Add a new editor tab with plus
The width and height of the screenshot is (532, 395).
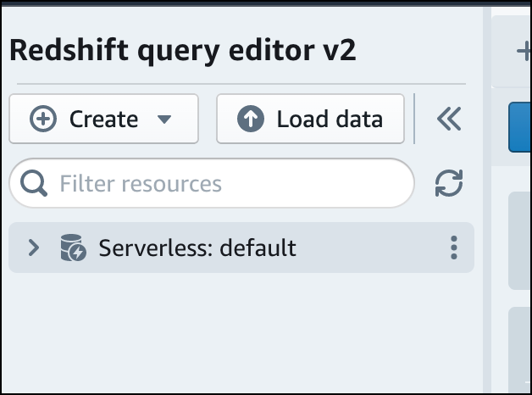(523, 53)
